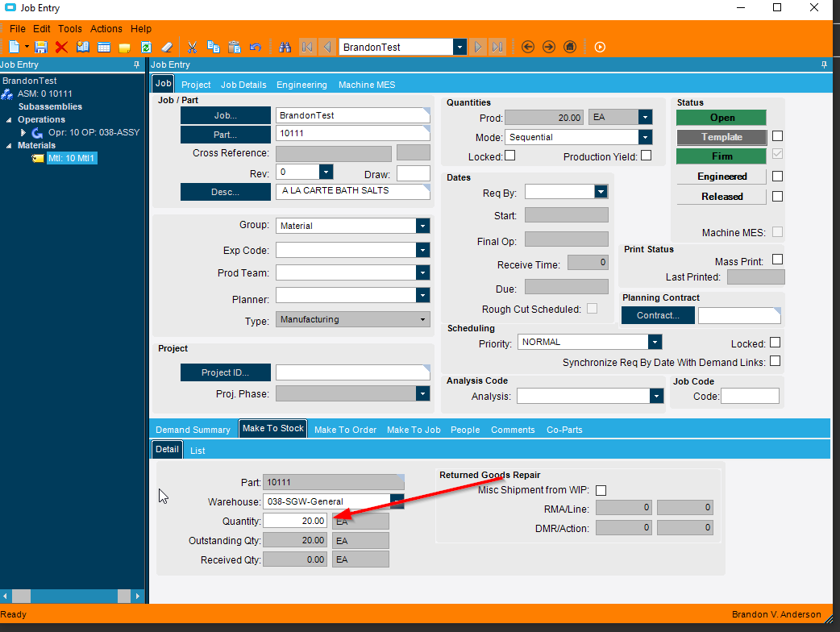Image resolution: width=840 pixels, height=632 pixels.
Task: Click the binoculars Search icon
Action: tap(285, 47)
